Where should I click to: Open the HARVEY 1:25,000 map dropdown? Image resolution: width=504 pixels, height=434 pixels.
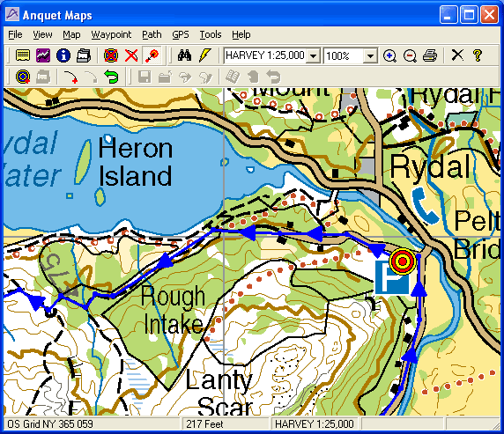click(x=313, y=56)
